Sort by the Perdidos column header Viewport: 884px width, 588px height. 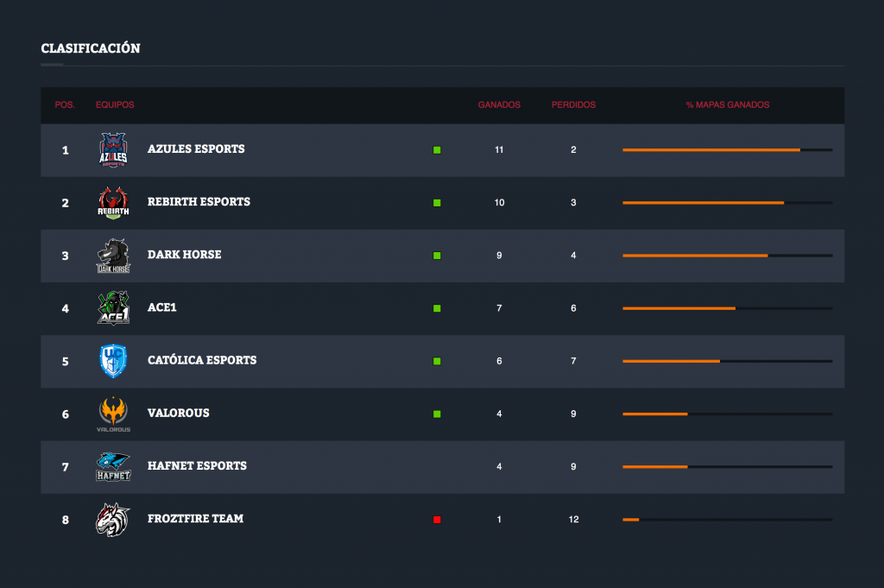point(573,105)
